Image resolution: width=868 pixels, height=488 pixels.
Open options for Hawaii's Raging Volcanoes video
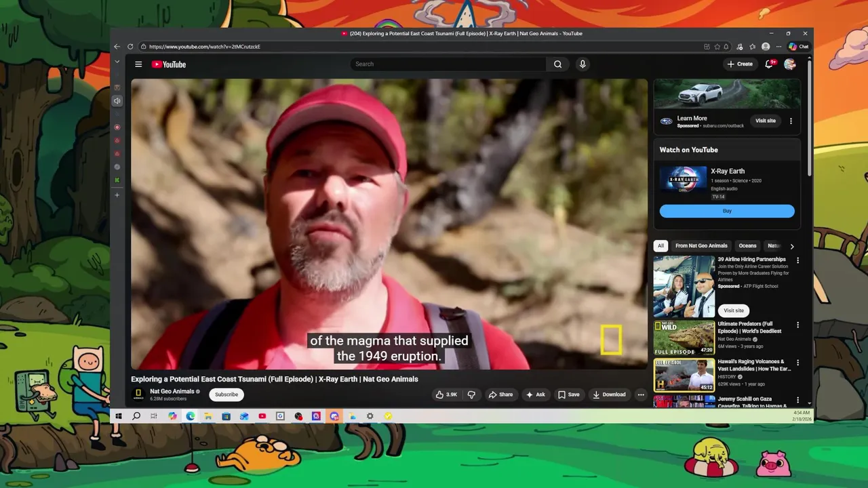click(797, 363)
